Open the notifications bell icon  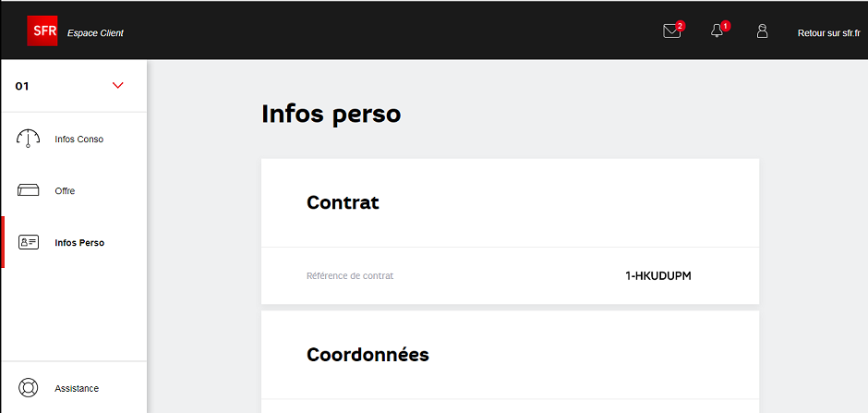[717, 31]
